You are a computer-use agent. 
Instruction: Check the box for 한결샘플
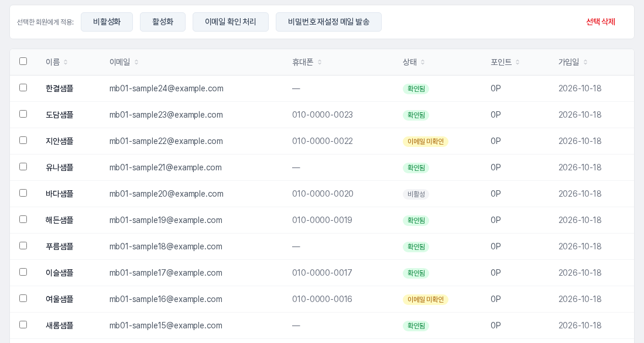click(23, 87)
